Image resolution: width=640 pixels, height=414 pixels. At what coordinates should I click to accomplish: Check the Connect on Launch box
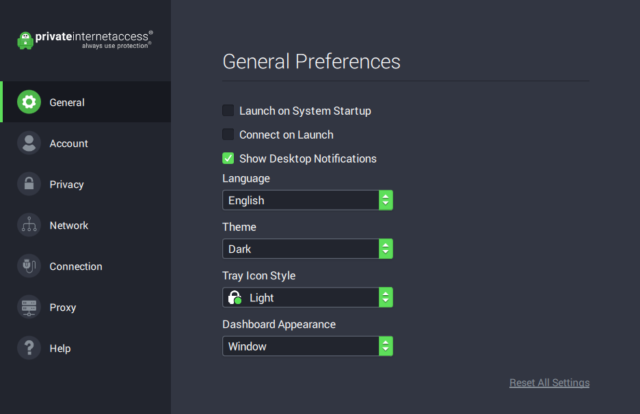click(228, 134)
